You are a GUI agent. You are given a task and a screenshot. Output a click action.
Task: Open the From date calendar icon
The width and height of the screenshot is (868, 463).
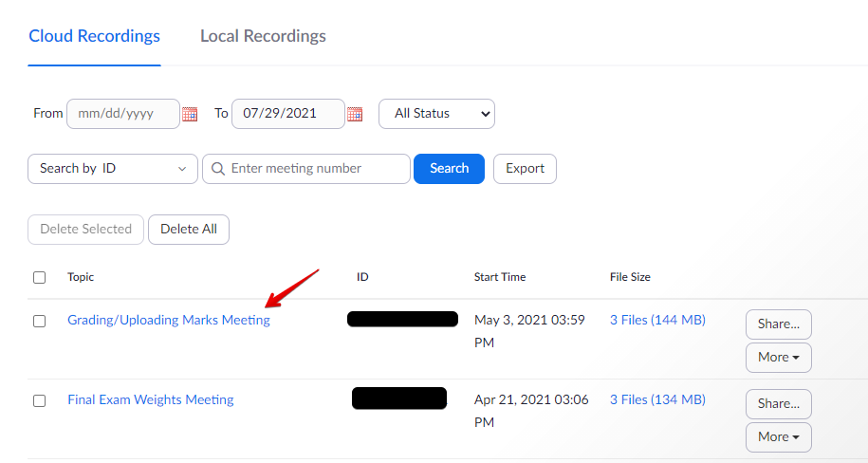pyautogui.click(x=190, y=114)
